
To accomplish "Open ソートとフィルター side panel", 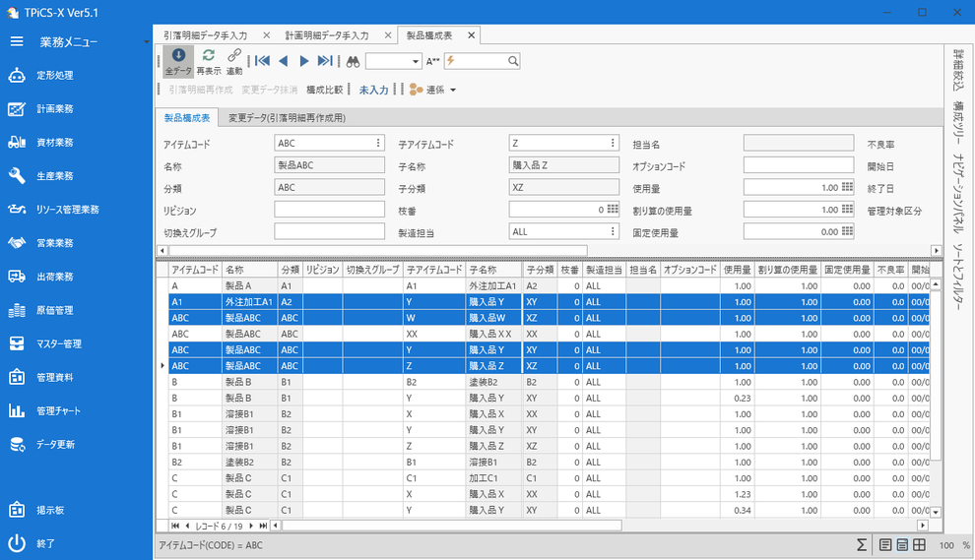I will [x=958, y=276].
